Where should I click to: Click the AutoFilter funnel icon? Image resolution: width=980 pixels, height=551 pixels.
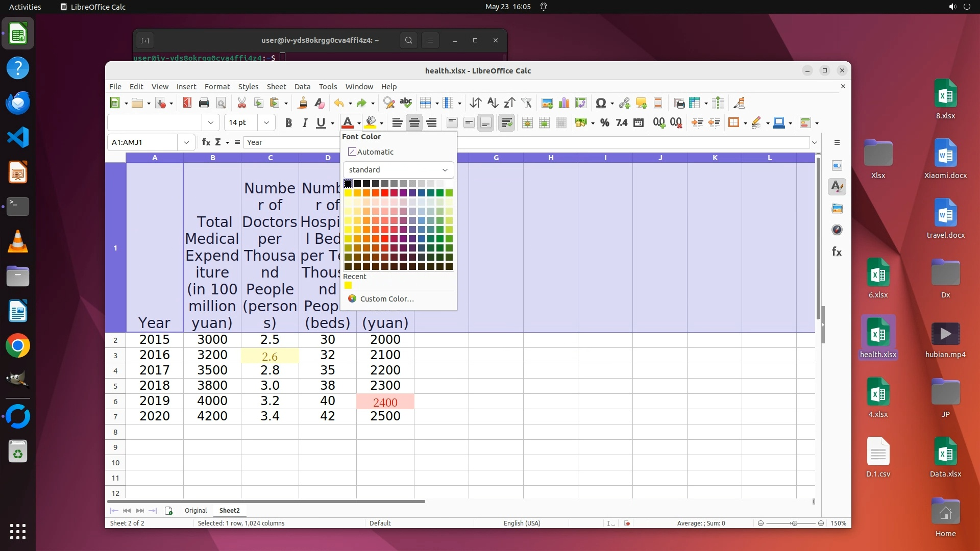(x=526, y=103)
